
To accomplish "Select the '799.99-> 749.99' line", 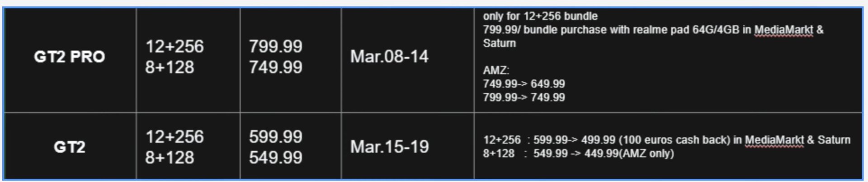I will coord(524,97).
